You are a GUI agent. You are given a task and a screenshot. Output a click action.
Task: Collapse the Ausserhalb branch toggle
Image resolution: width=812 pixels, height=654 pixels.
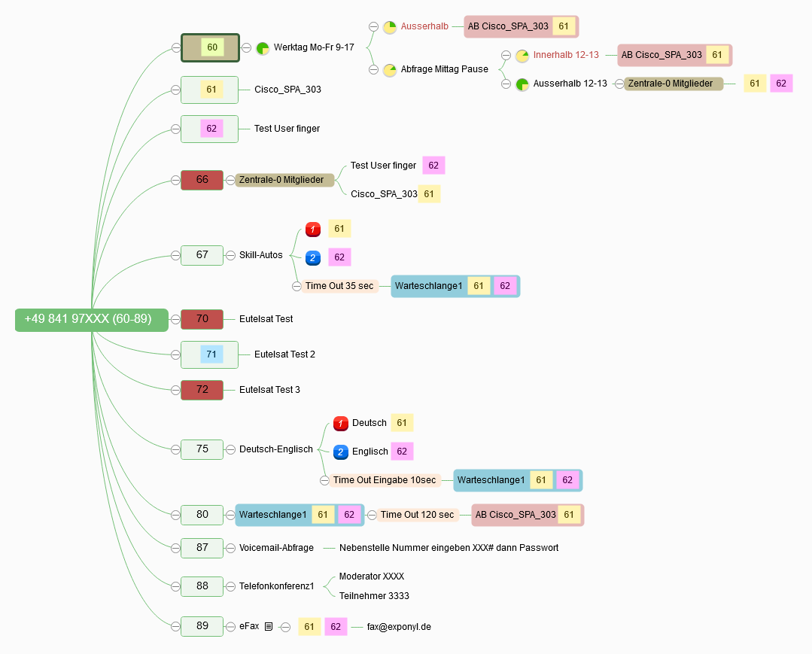[373, 26]
